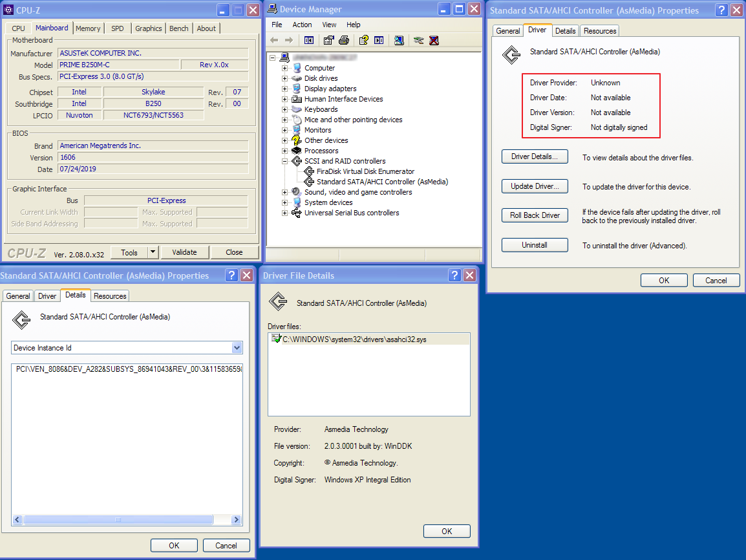Expand the System devices node
This screenshot has width=746, height=560.
pos(284,202)
